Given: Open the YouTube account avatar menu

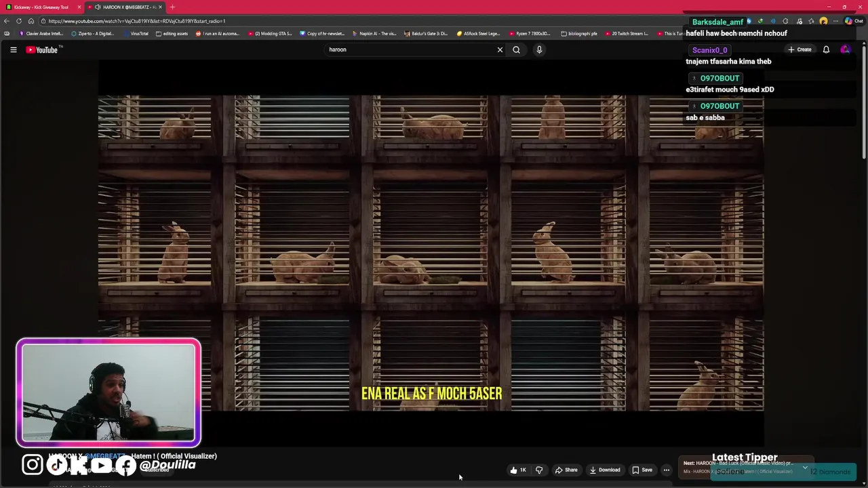Looking at the screenshot, I should [x=845, y=49].
